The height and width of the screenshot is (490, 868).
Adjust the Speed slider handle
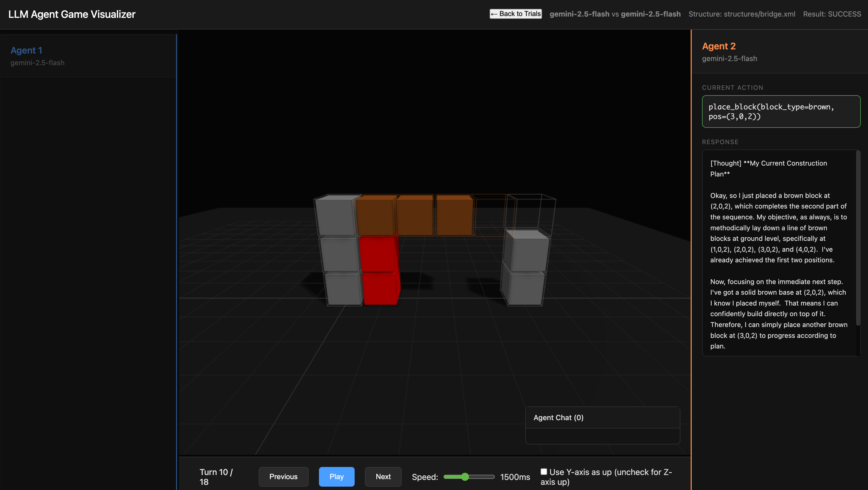click(465, 477)
